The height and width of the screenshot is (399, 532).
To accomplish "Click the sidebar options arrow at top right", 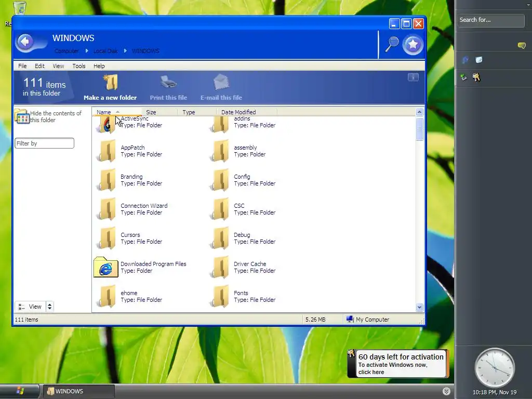I will [x=528, y=5].
